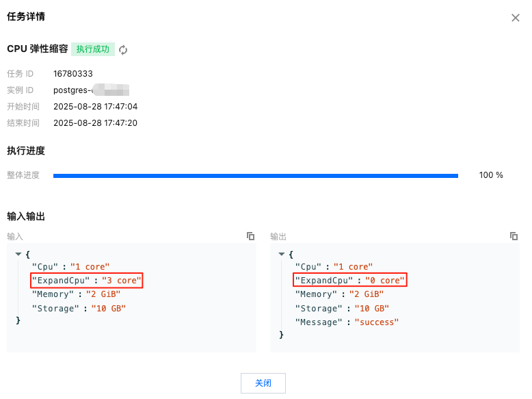Click the postgres instance ID value
This screenshot has height=399, width=532.
pyautogui.click(x=91, y=90)
